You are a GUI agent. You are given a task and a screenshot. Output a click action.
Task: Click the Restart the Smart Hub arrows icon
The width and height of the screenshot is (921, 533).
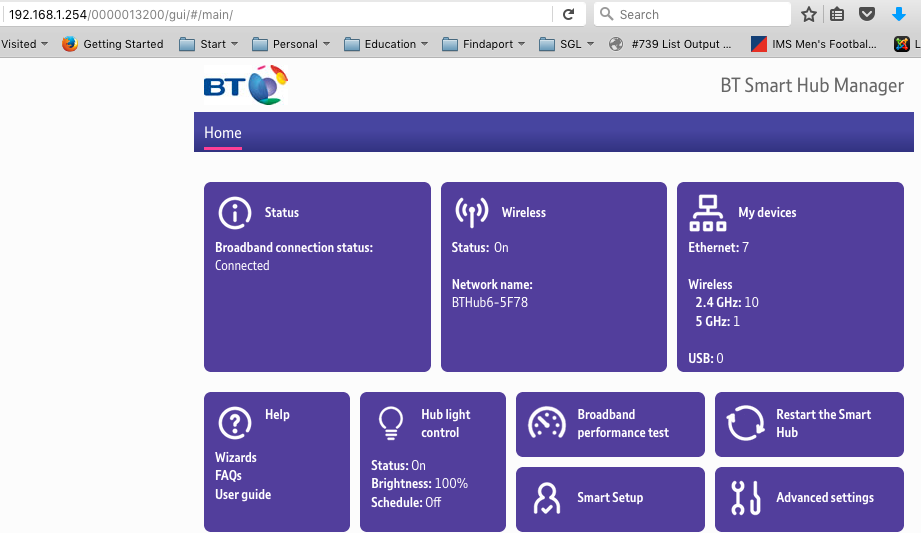pyautogui.click(x=745, y=423)
